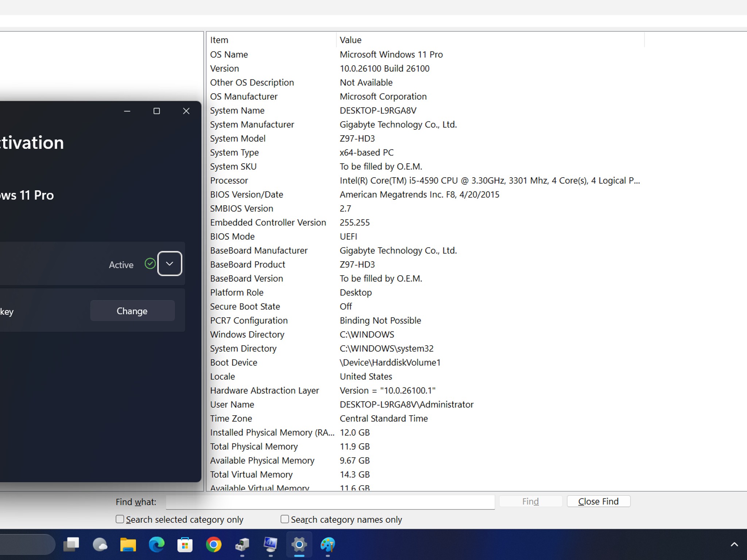Open the Paint palette taskbar icon

[x=328, y=545]
